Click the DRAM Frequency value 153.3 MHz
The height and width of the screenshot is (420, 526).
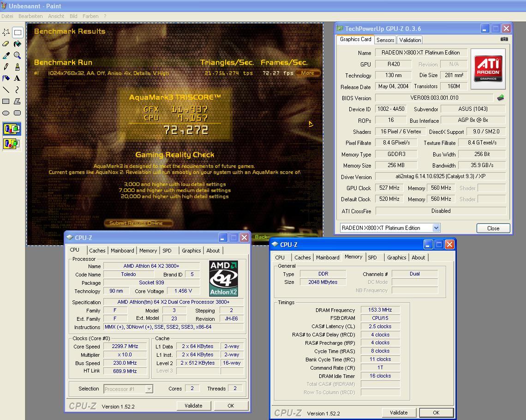[380, 310]
